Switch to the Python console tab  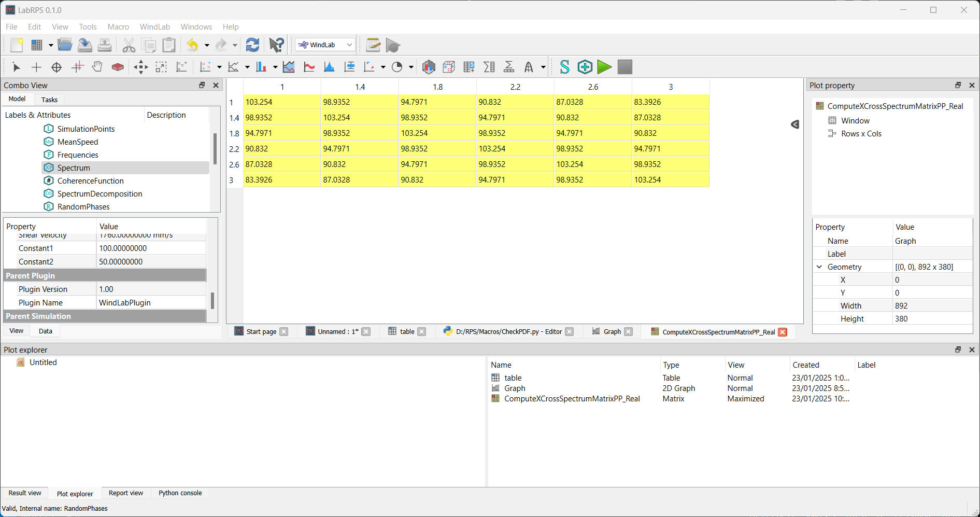tap(180, 493)
